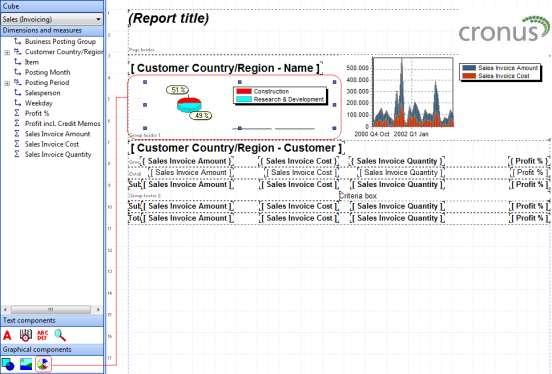The image size is (552, 374).
Task: Pick the image graphical component icon
Action: pyautogui.click(x=26, y=364)
